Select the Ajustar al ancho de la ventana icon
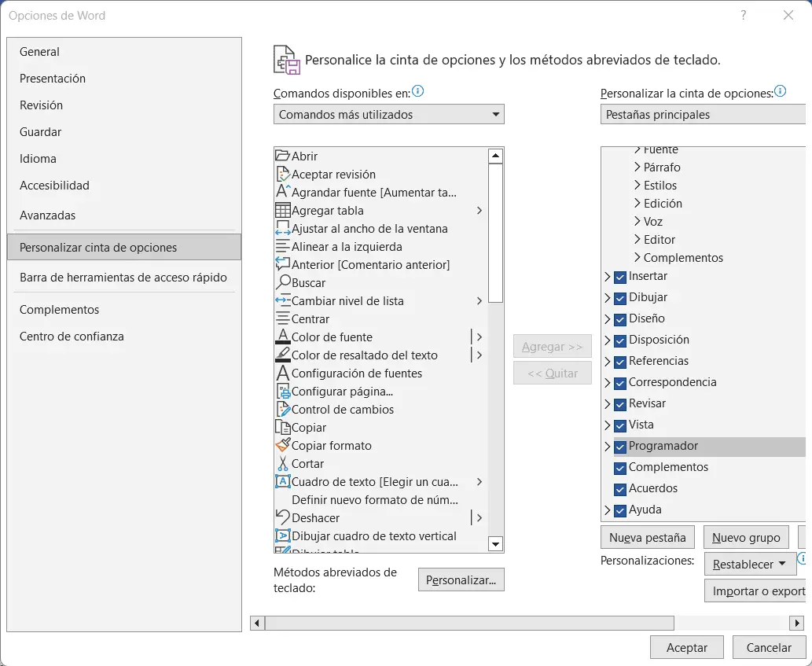Screen dimensions: 812x666 pos(282,228)
